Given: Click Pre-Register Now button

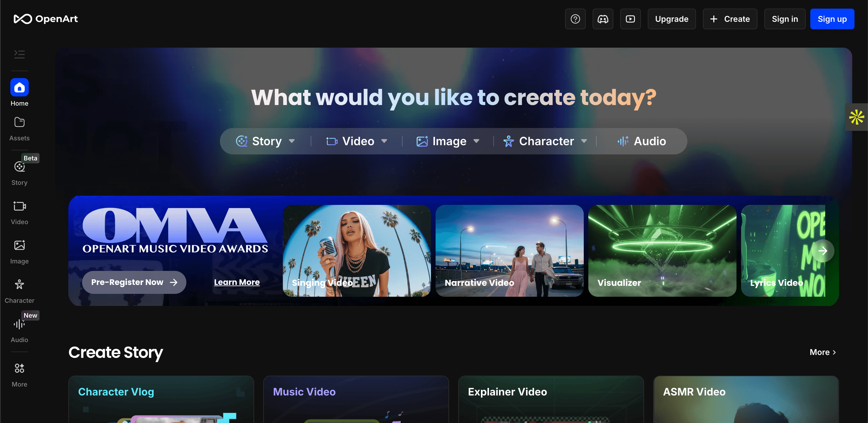Looking at the screenshot, I should (x=134, y=282).
